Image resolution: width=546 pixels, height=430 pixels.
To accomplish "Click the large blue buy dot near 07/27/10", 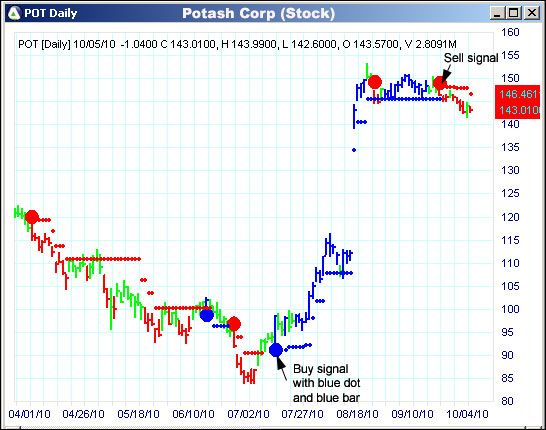I will tap(276, 350).
